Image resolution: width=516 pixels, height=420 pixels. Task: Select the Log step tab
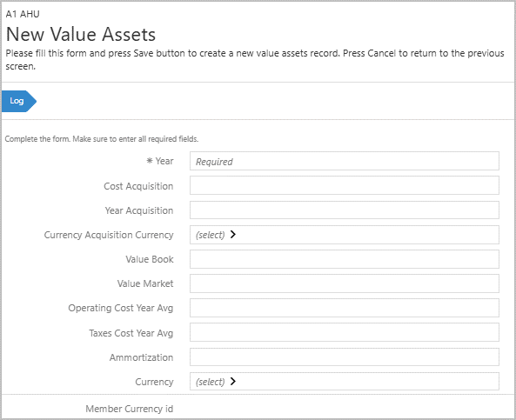[18, 101]
